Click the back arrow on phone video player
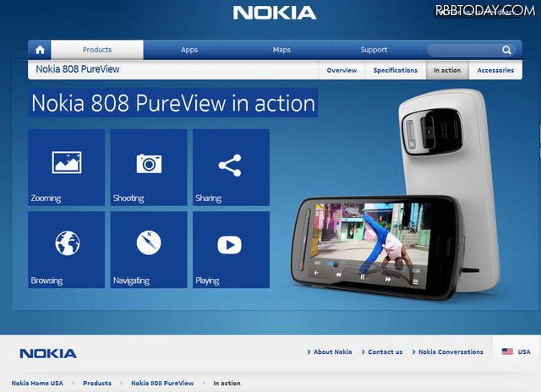 pyautogui.click(x=316, y=273)
